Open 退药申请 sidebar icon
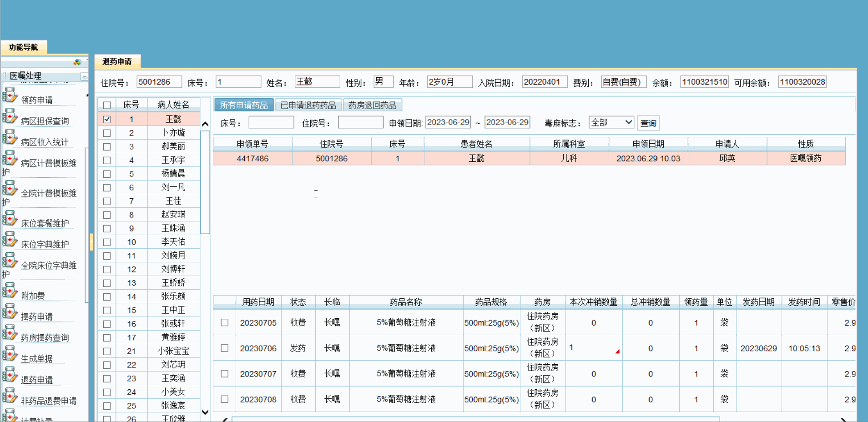The image size is (868, 422). (10, 375)
